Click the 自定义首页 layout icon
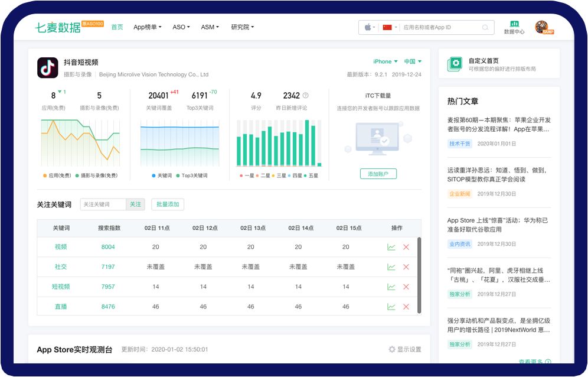 [455, 64]
